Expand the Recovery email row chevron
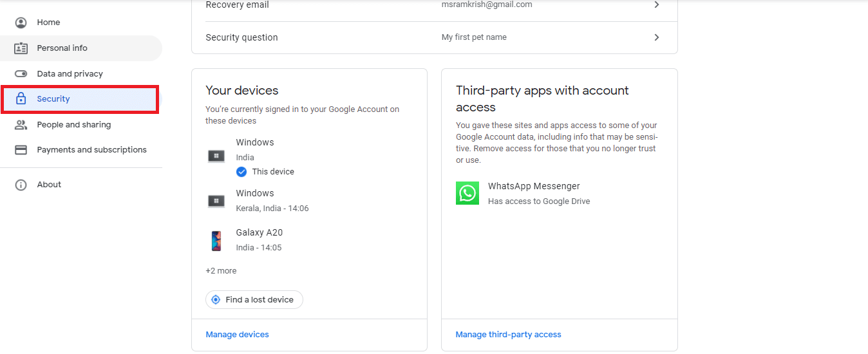868x354 pixels. [x=657, y=5]
